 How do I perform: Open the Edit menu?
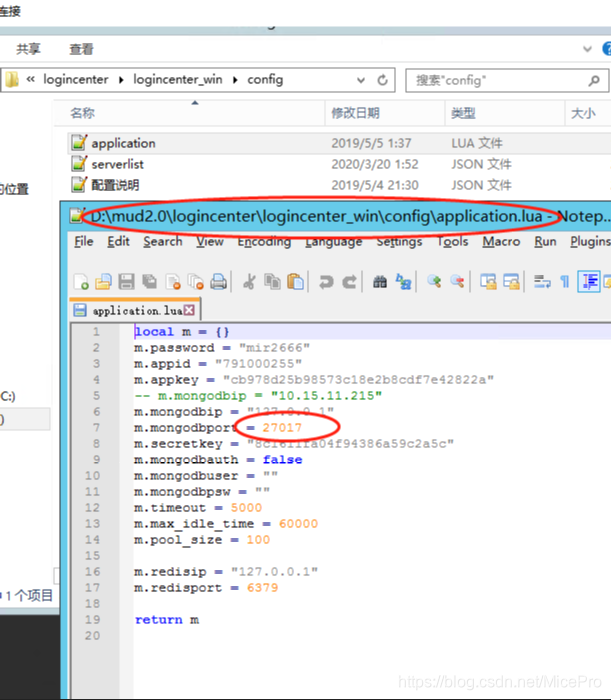(x=118, y=242)
